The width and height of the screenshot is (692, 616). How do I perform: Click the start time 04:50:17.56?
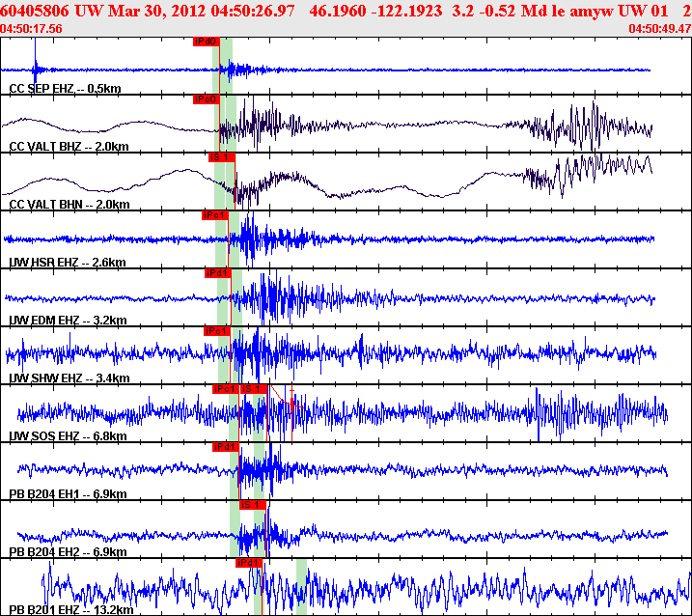[31, 29]
